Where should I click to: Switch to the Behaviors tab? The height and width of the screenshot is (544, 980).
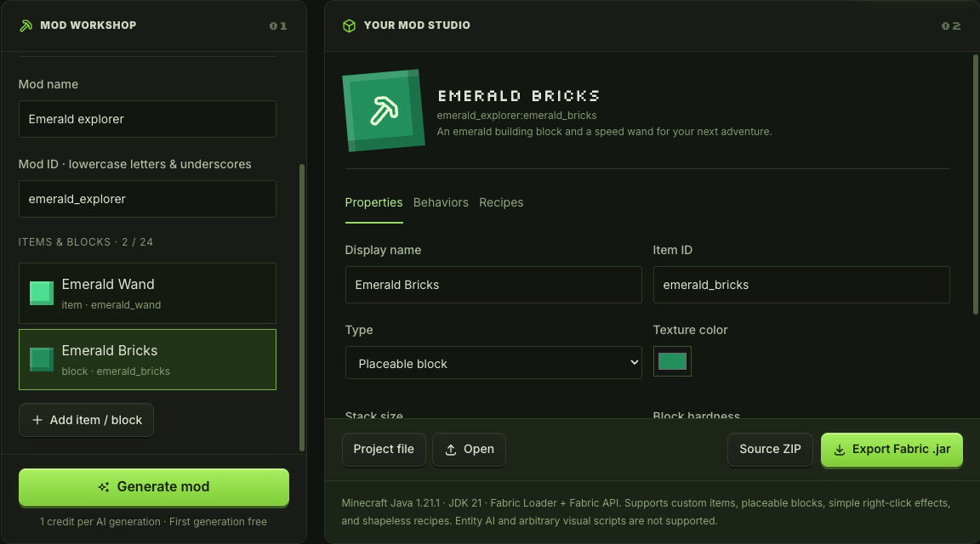click(441, 203)
